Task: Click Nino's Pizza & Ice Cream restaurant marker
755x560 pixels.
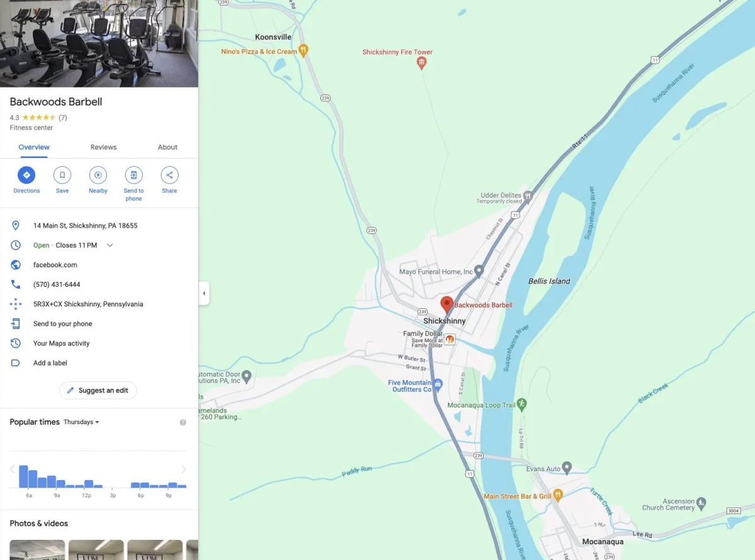Action: (x=303, y=50)
